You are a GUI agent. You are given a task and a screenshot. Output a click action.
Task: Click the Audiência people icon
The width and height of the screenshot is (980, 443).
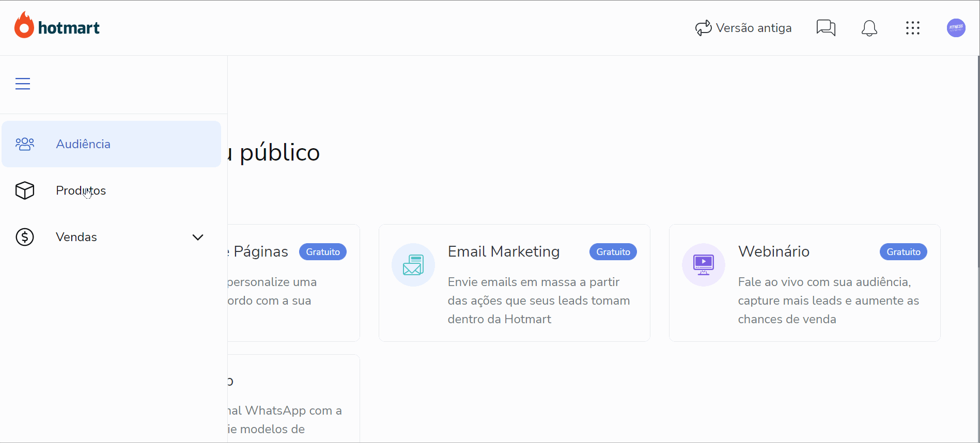25,144
